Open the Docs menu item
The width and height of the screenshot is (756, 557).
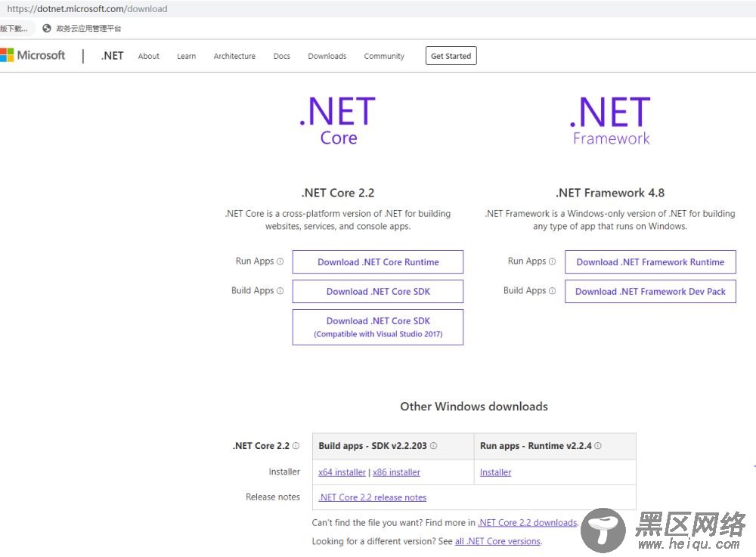(281, 56)
